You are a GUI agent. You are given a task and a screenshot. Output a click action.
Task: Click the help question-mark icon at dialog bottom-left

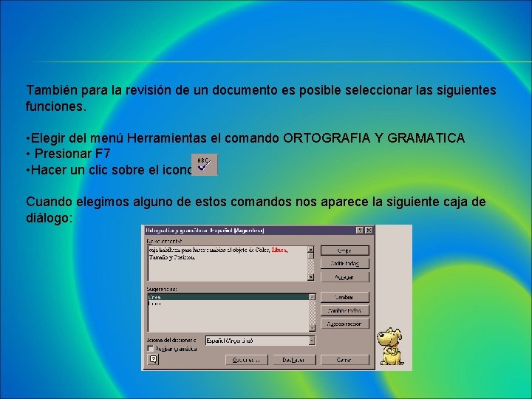(x=153, y=359)
